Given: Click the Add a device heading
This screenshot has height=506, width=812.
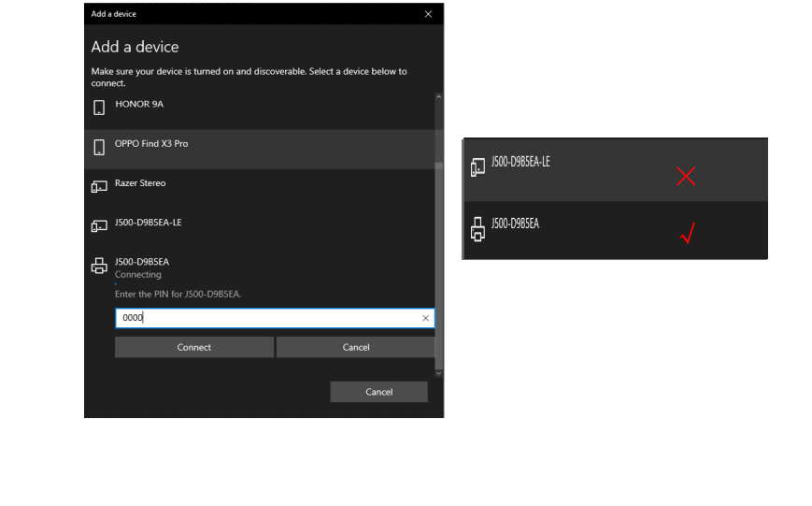Looking at the screenshot, I should coord(135,47).
